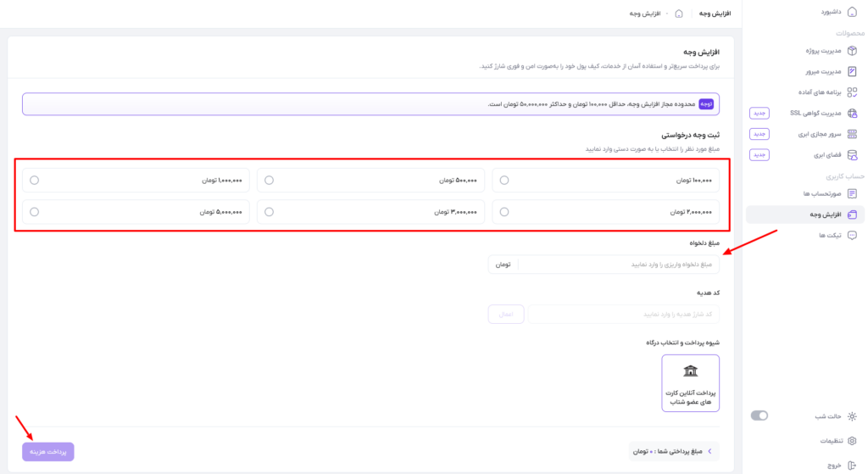Open مدیریت گواهی SSL globe icon
The width and height of the screenshot is (868, 474).
pyautogui.click(x=852, y=113)
